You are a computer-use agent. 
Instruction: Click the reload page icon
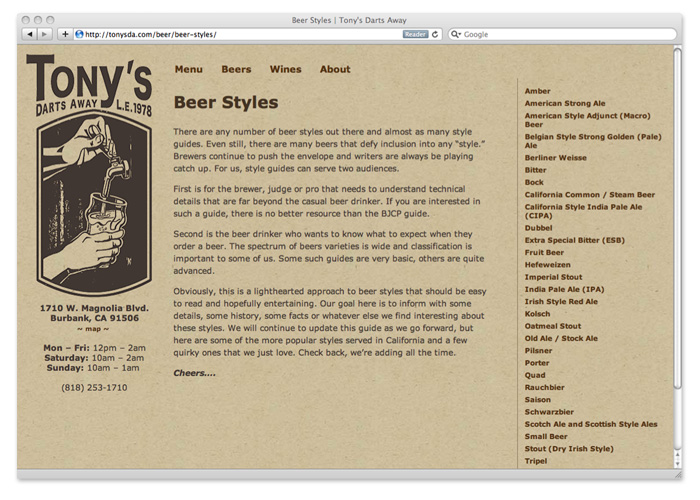(x=435, y=34)
